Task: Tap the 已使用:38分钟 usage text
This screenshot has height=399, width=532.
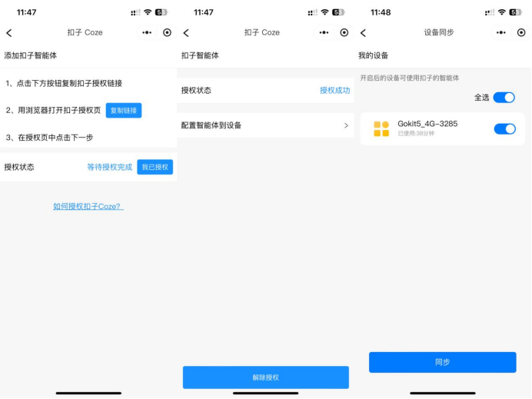Action: coord(416,133)
